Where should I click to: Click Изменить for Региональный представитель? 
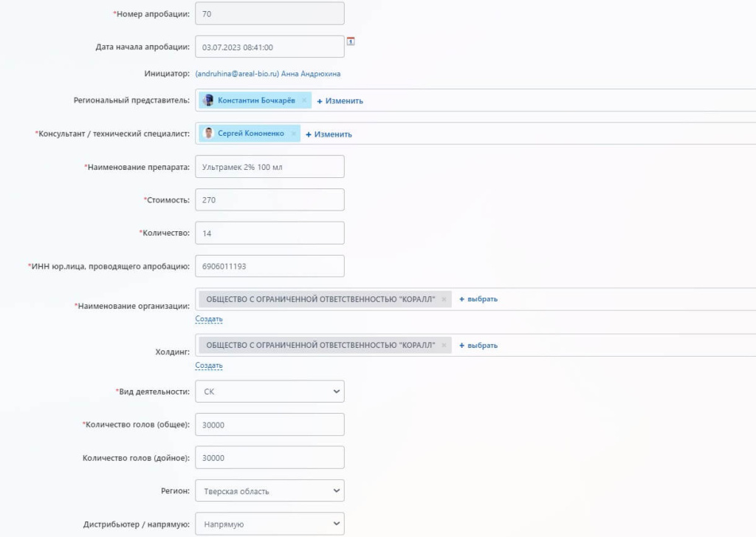pos(340,100)
